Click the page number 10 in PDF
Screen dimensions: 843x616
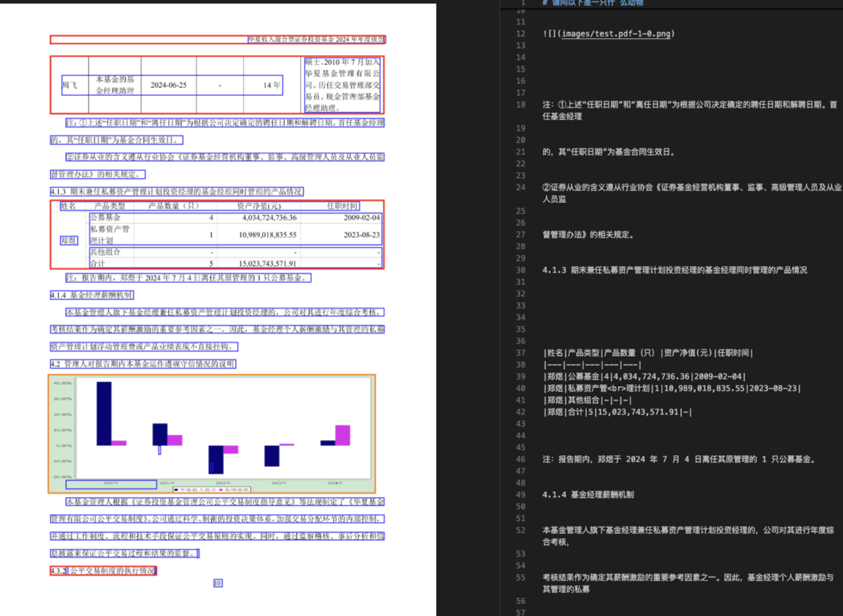pyautogui.click(x=218, y=583)
